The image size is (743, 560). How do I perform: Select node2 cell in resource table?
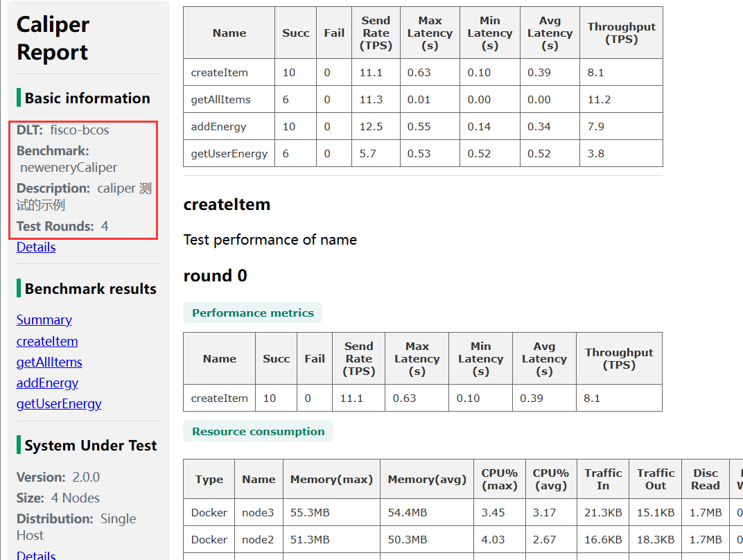tap(258, 539)
